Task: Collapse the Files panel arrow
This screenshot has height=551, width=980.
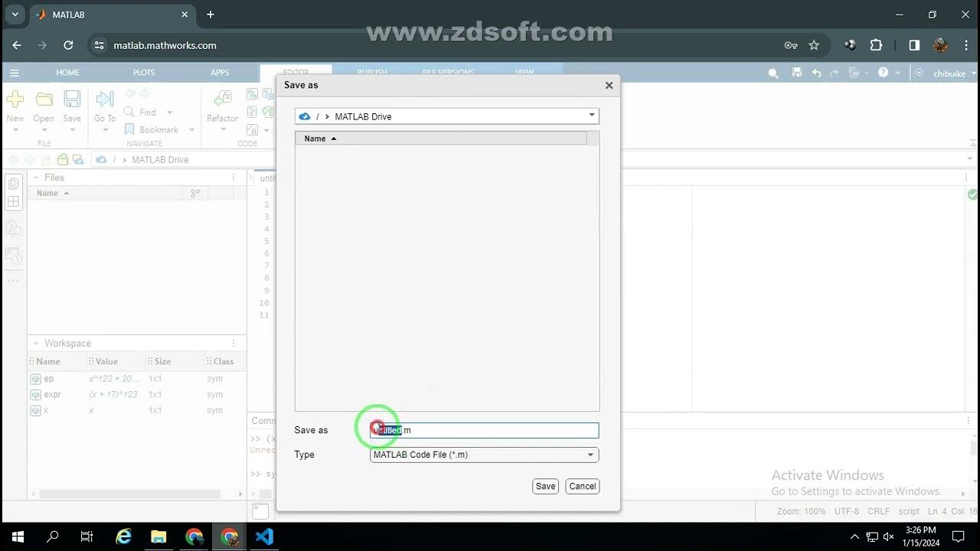Action: [35, 178]
